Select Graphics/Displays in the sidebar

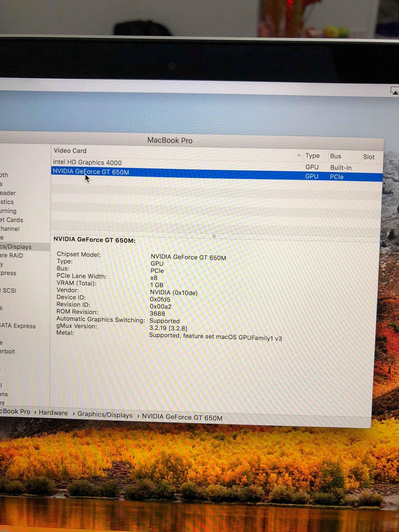(25, 247)
